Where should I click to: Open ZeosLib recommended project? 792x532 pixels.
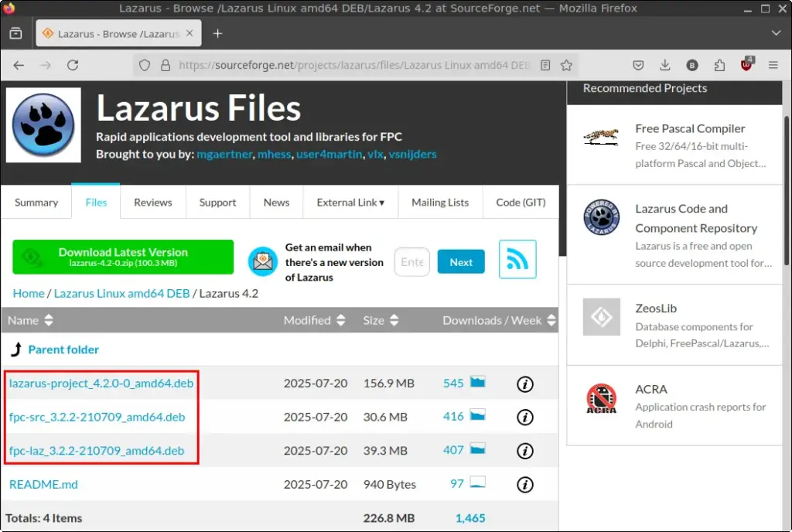coord(656,309)
